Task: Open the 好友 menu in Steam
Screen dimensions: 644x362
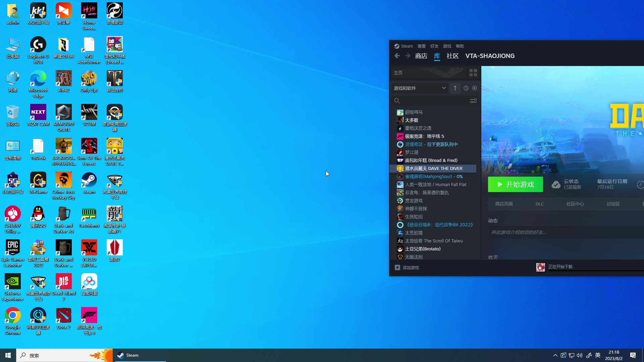Action: pos(434,46)
